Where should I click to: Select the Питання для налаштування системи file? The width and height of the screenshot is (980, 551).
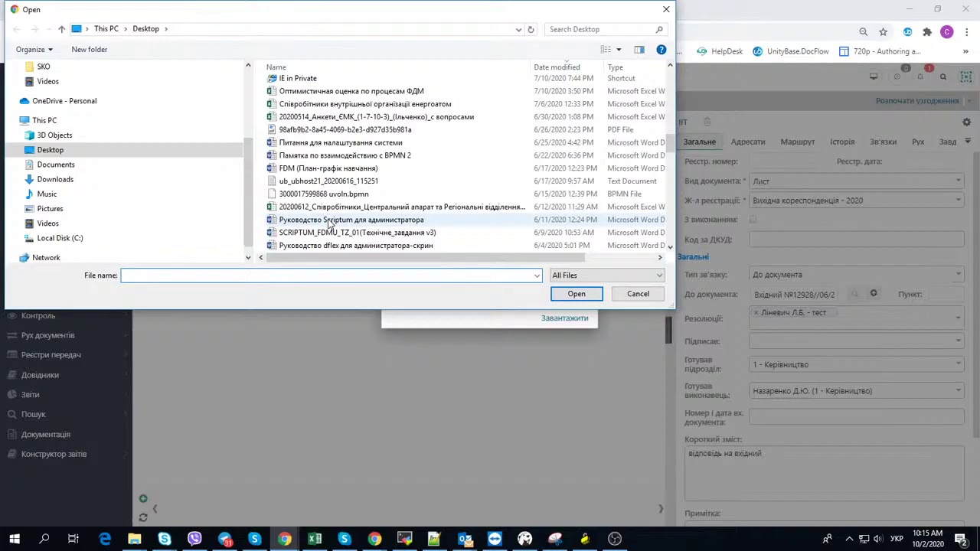(x=341, y=142)
